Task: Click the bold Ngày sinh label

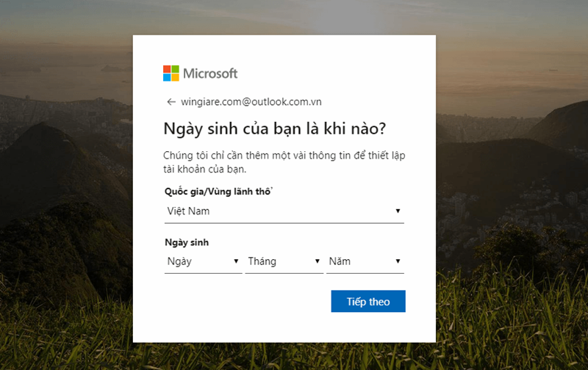Action: 187,243
